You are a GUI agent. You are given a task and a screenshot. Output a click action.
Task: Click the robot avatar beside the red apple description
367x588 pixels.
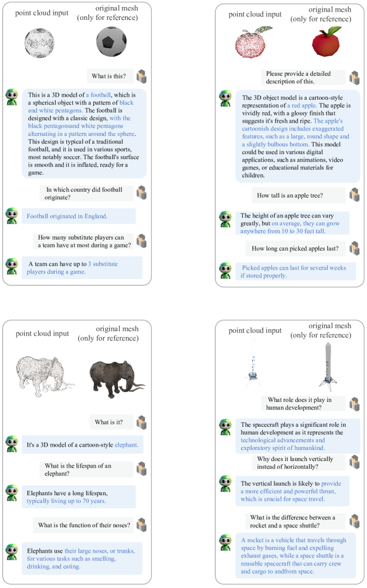coord(225,99)
